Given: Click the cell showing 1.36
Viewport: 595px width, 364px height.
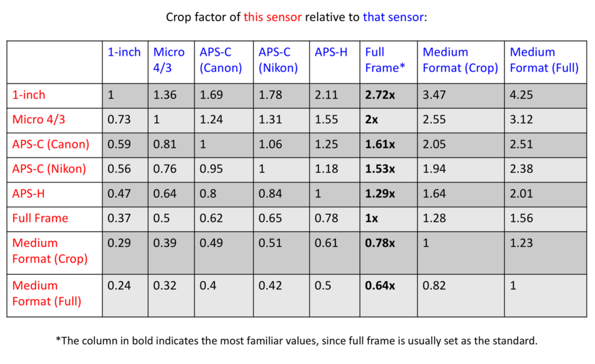Looking at the screenshot, I should [x=164, y=95].
